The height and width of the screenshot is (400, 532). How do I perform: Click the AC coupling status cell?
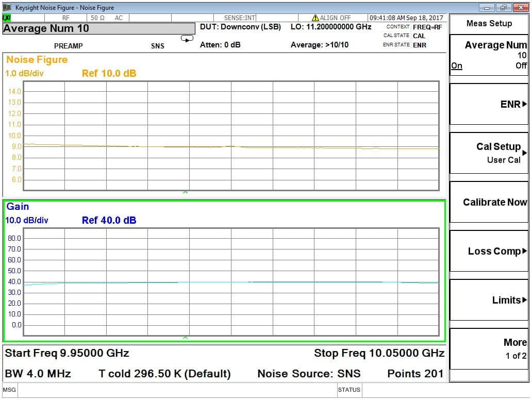tap(119, 18)
